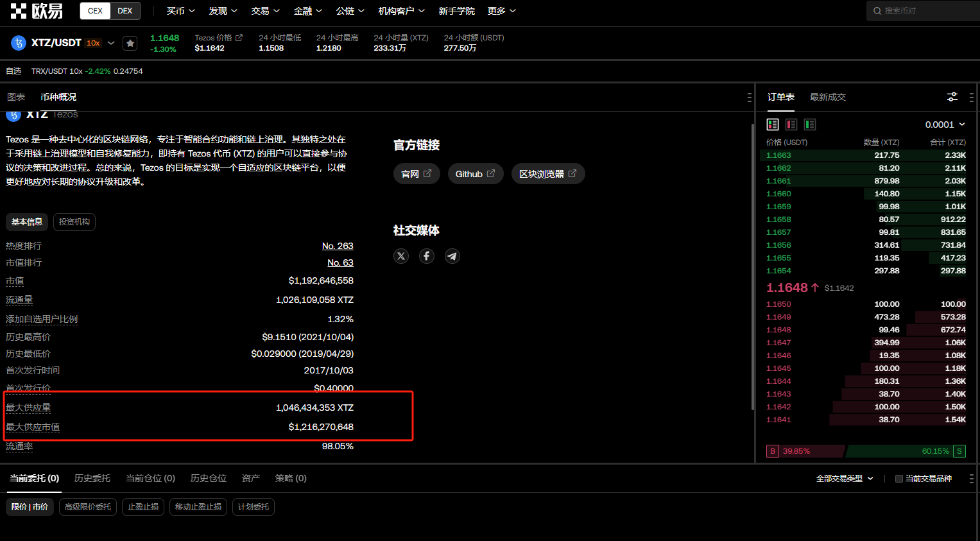
Task: Switch to the 币种概况 tab
Action: coord(58,97)
